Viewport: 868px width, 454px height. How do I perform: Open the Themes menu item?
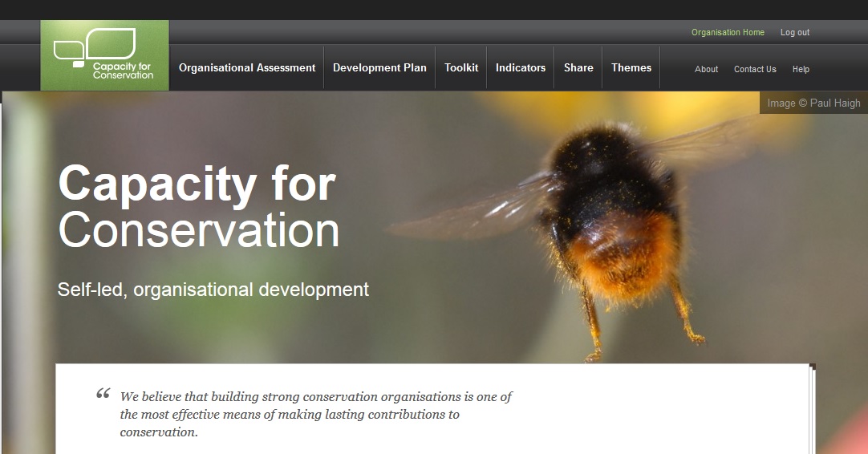tap(631, 67)
